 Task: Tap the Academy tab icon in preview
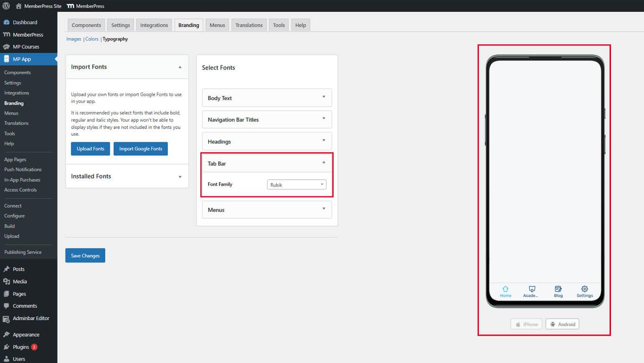pyautogui.click(x=532, y=289)
